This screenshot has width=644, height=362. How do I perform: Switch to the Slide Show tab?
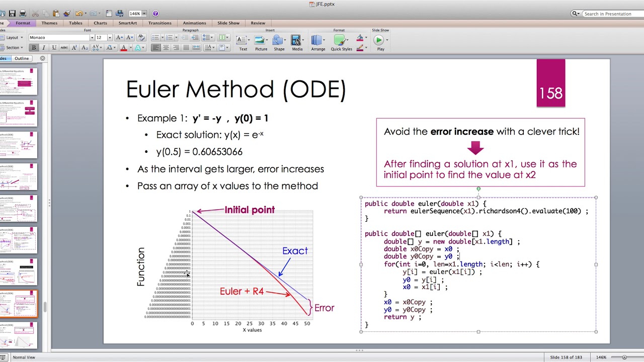(228, 23)
